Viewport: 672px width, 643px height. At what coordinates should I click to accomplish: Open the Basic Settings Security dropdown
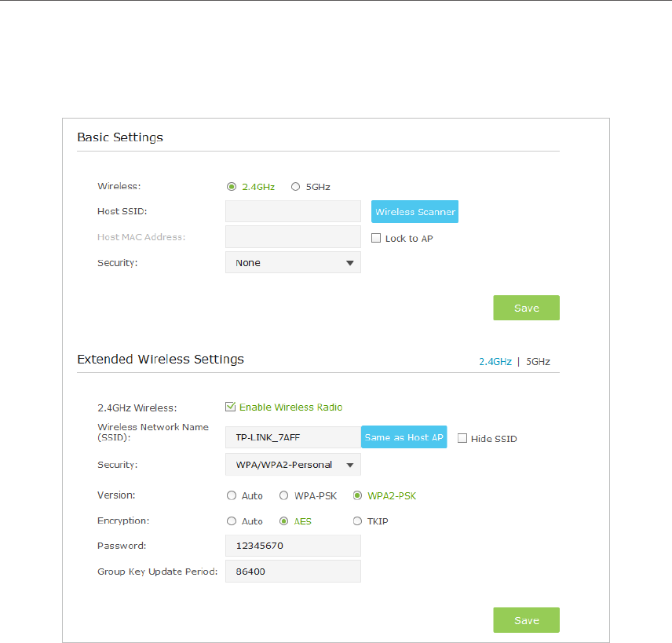[293, 262]
